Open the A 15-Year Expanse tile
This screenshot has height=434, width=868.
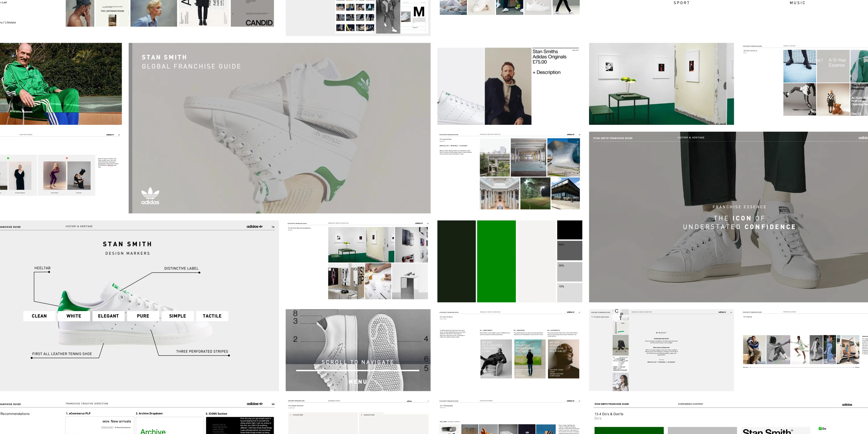click(x=833, y=66)
